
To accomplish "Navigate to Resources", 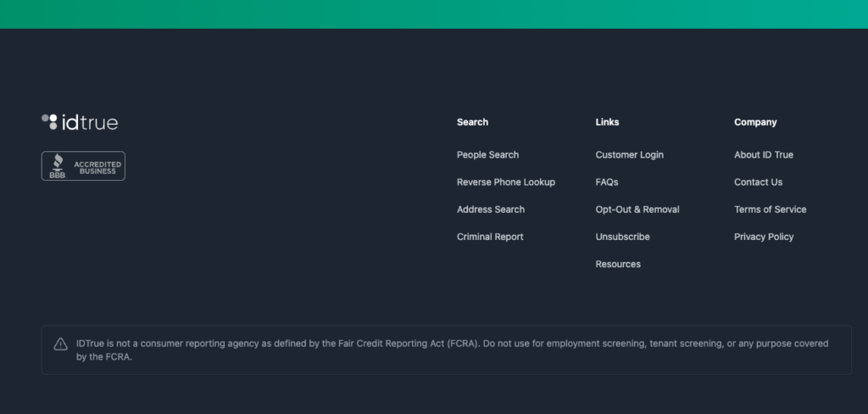I will (x=618, y=264).
